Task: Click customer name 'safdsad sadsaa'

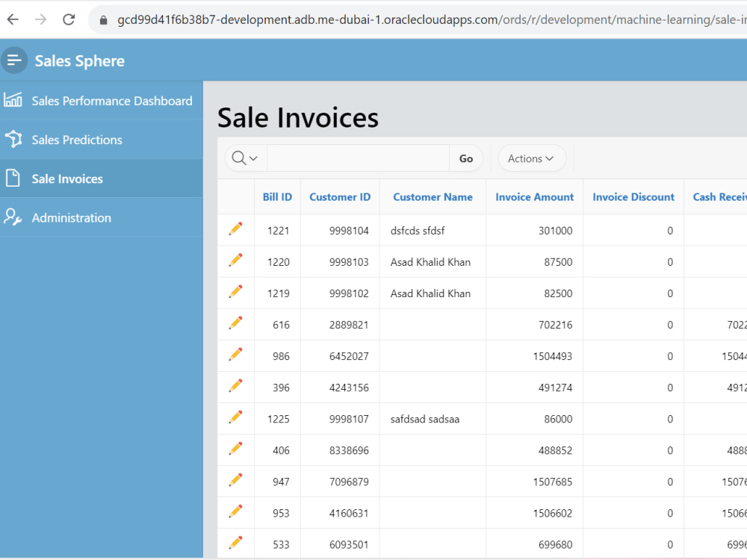Action: (x=425, y=419)
